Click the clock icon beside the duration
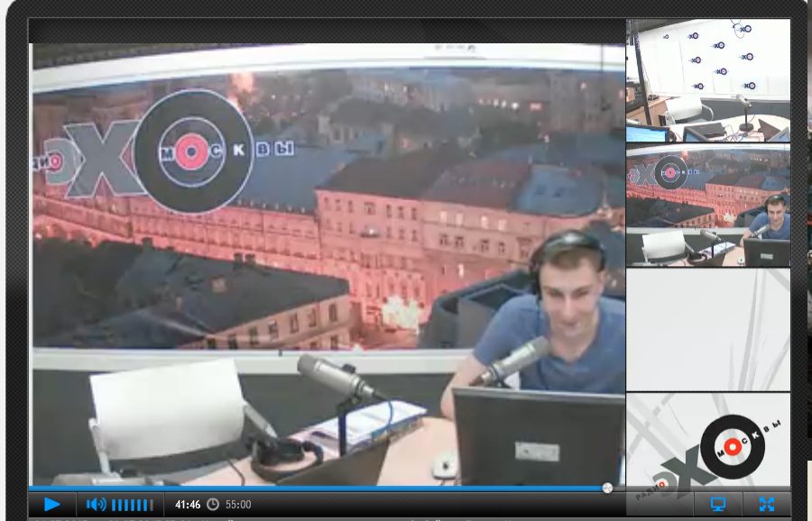 pyautogui.click(x=213, y=505)
